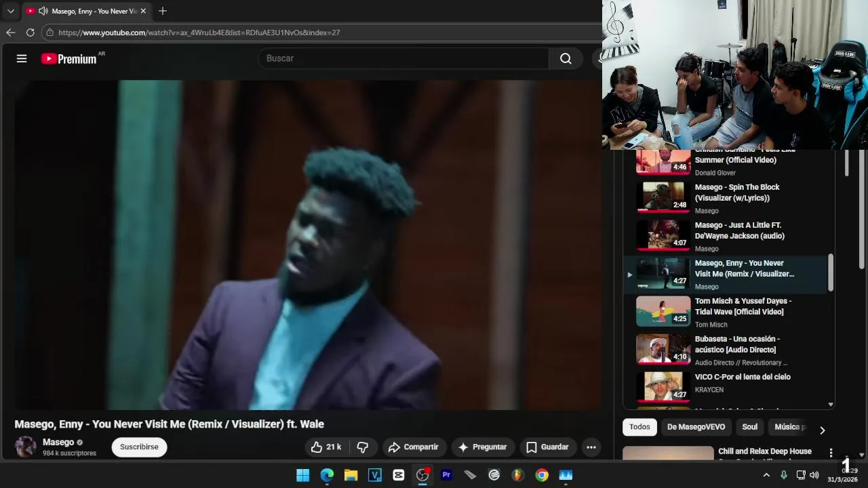The image size is (868, 488).
Task: Click the site info icon in address bar
Action: coord(50,33)
